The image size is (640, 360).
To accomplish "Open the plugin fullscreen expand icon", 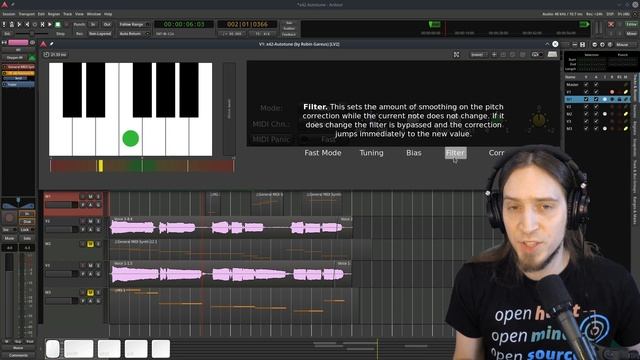I will point(456,54).
